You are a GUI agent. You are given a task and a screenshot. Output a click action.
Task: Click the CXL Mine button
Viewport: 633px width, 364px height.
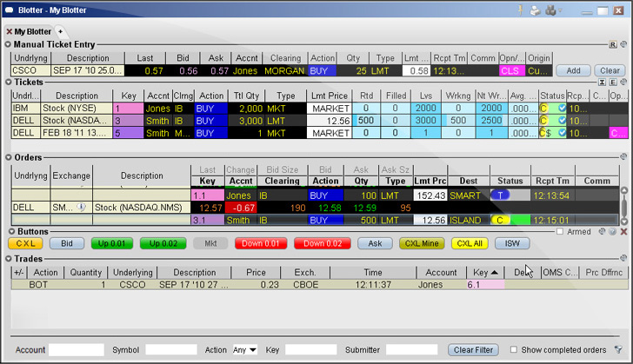point(422,243)
